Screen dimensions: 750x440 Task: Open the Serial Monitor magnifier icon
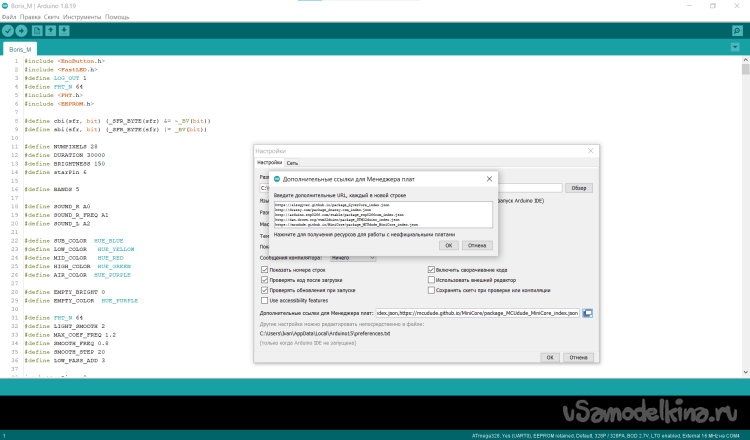pos(741,30)
